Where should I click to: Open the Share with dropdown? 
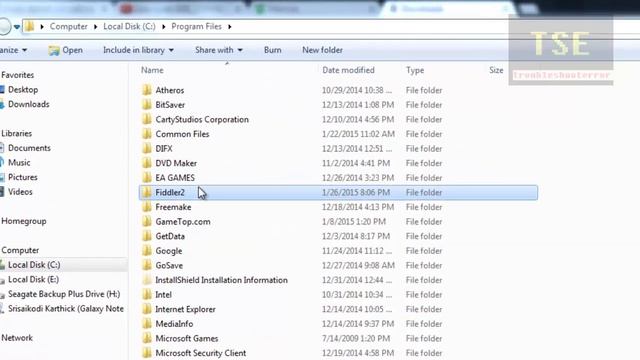(x=219, y=50)
